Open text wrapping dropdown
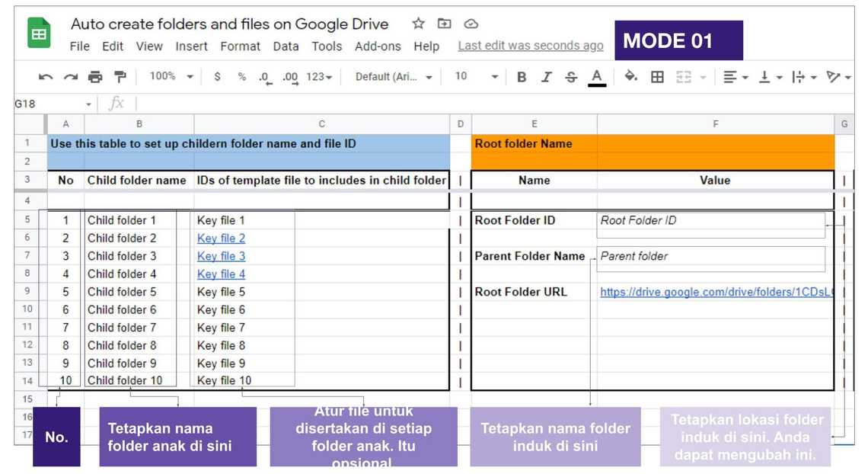Viewport: 868px width, 474px height. (804, 77)
